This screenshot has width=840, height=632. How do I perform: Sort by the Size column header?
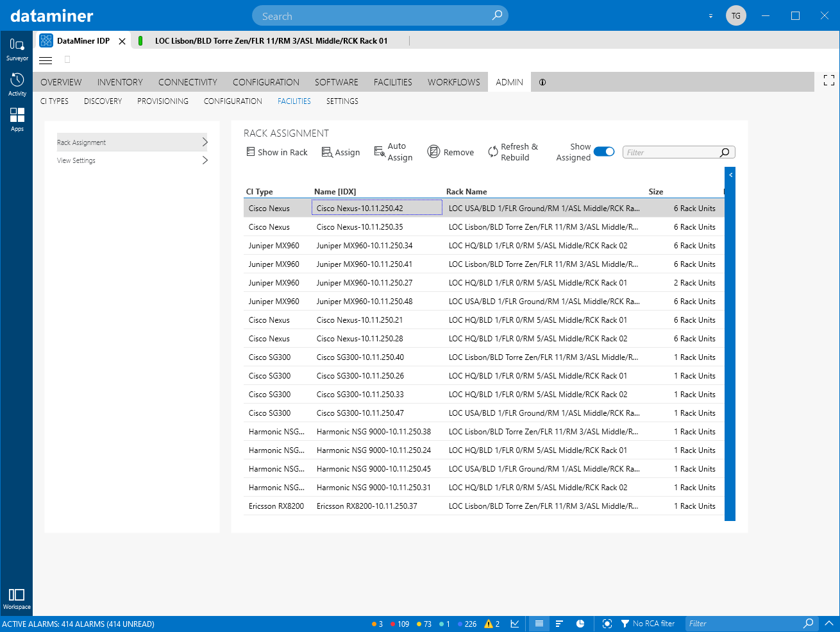pos(656,191)
